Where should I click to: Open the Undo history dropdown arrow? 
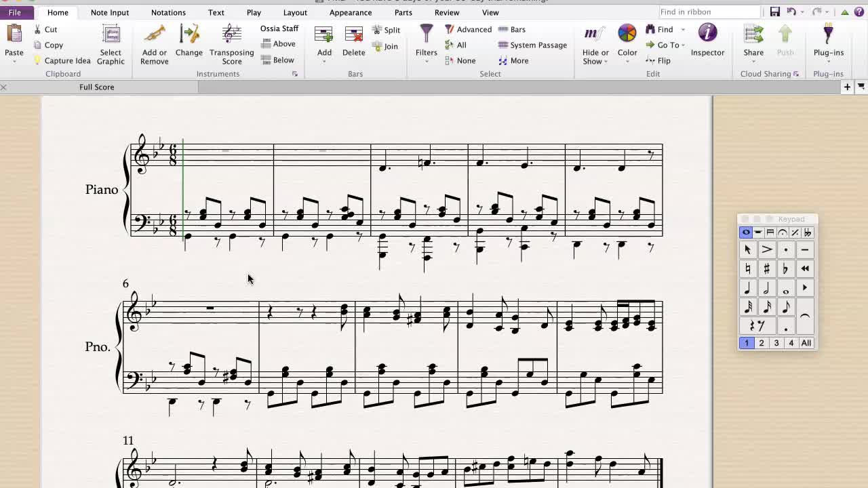click(x=802, y=12)
